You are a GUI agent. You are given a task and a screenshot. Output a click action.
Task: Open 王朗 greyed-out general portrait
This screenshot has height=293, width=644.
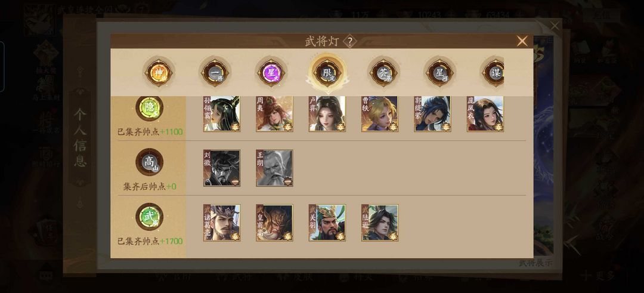[274, 168]
